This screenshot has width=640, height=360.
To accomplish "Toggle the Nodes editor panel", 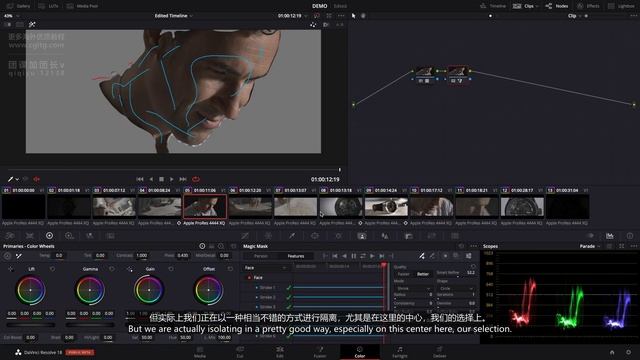I will [557, 6].
